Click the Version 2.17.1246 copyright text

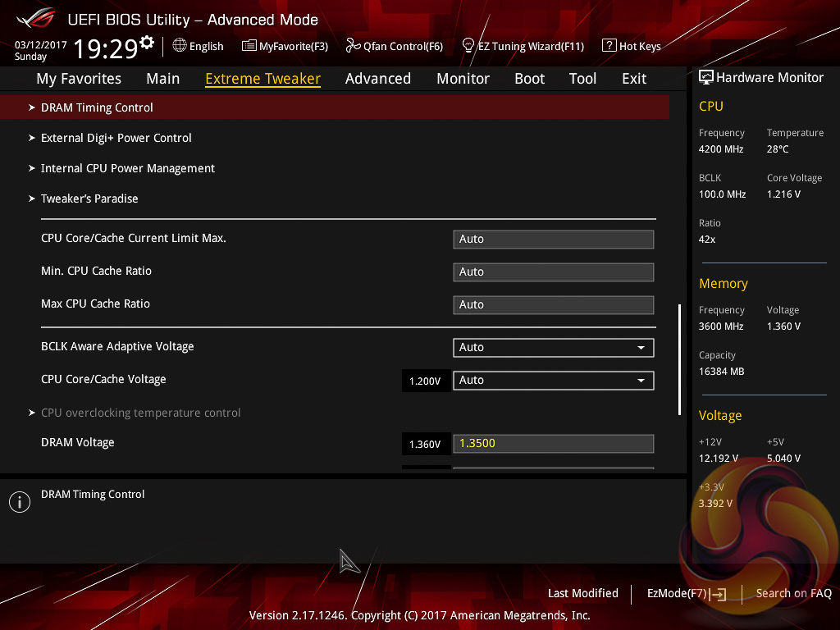(419, 615)
